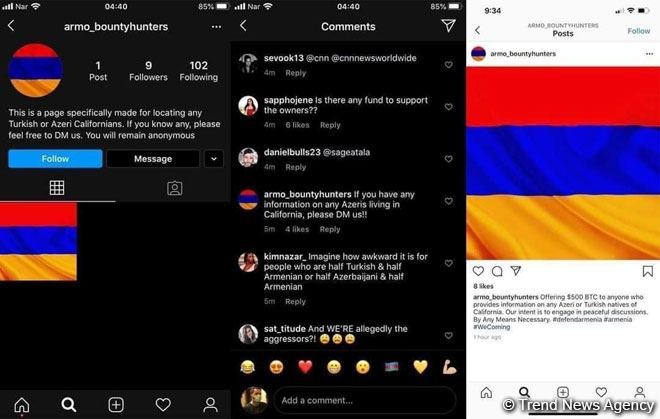Screen dimensions: 660x419
Task: Tap the paper plane share icon in Comments header
Action: (x=448, y=26)
